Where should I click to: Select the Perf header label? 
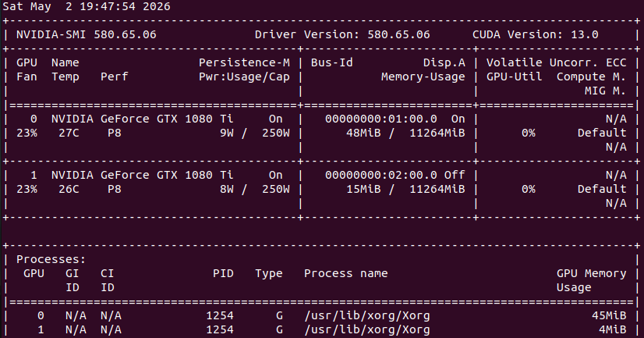[x=114, y=76]
